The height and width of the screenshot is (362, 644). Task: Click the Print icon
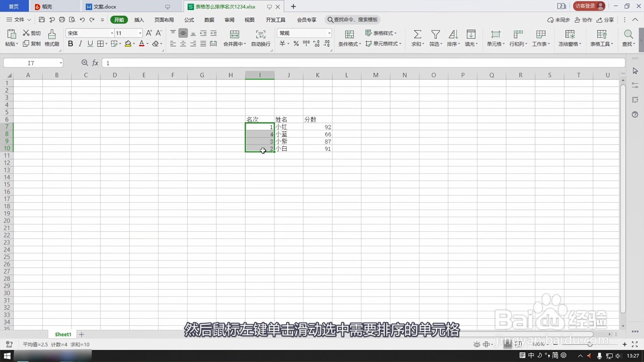[x=62, y=20]
